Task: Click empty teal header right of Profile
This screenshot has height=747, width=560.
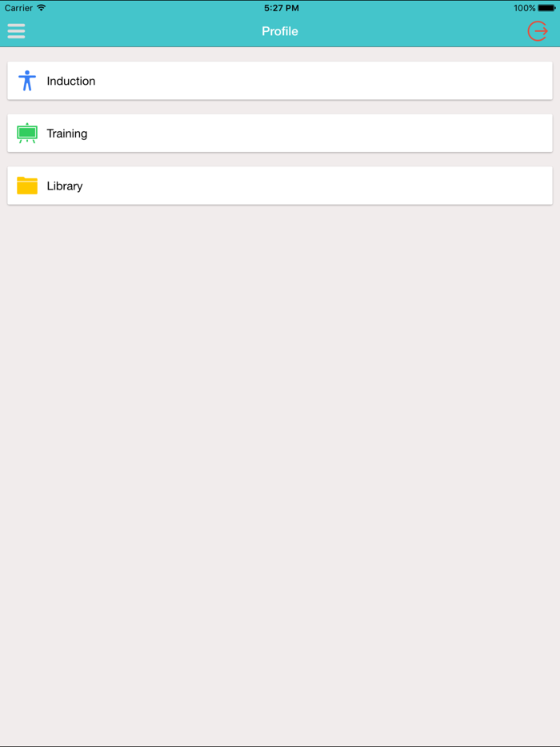Action: tap(416, 31)
